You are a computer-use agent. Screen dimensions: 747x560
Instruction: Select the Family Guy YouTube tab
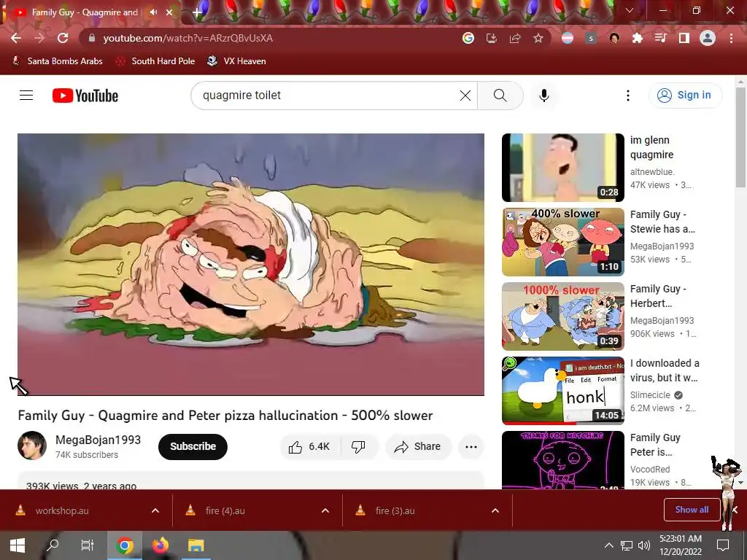coord(85,12)
